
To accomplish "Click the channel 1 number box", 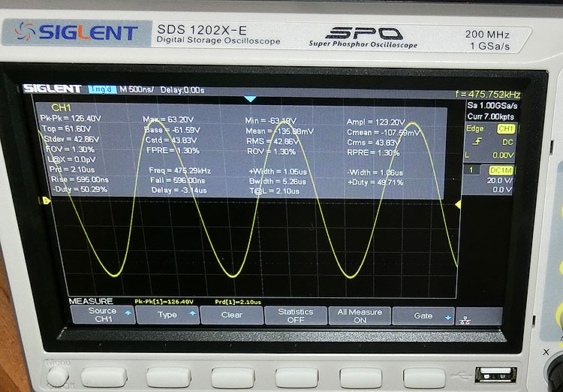I will [471, 170].
